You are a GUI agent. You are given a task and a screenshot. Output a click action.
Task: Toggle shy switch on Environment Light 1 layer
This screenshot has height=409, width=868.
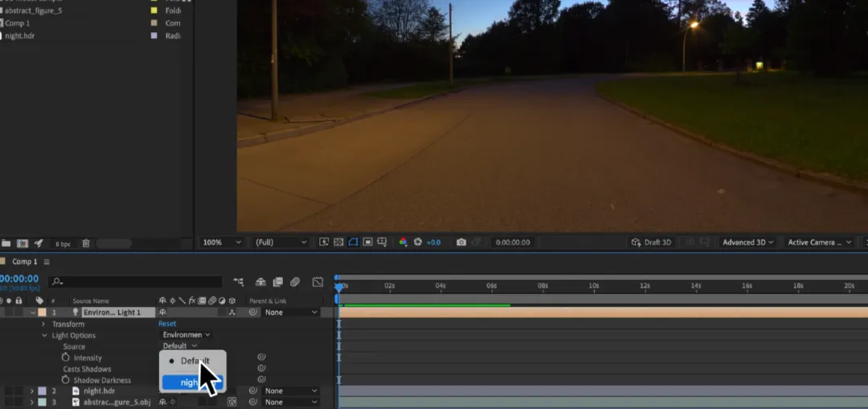pos(162,313)
